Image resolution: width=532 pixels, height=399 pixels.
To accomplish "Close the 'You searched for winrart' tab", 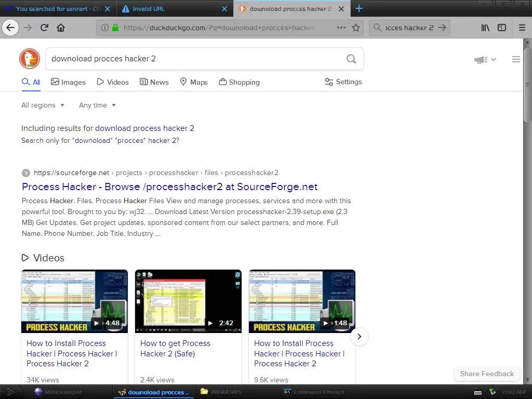I will click(108, 9).
